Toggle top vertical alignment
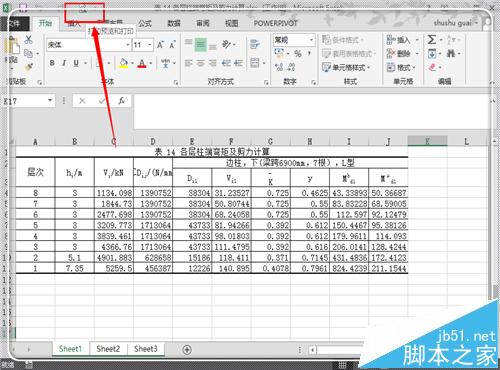Image resolution: width=500 pixels, height=370 pixels. (189, 43)
